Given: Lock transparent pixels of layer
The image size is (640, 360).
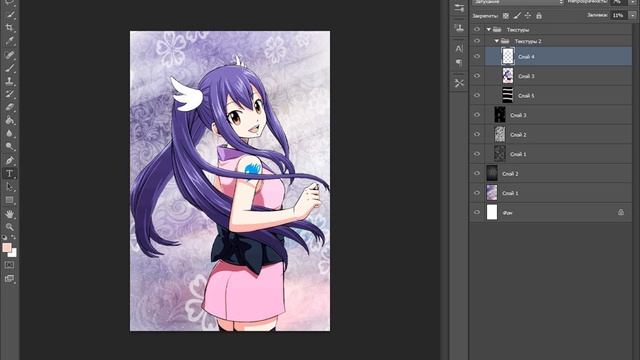Looking at the screenshot, I should coord(506,16).
